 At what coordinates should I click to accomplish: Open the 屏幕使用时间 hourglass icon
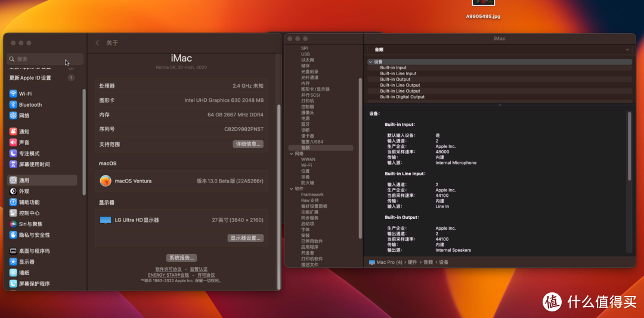pyautogui.click(x=13, y=164)
